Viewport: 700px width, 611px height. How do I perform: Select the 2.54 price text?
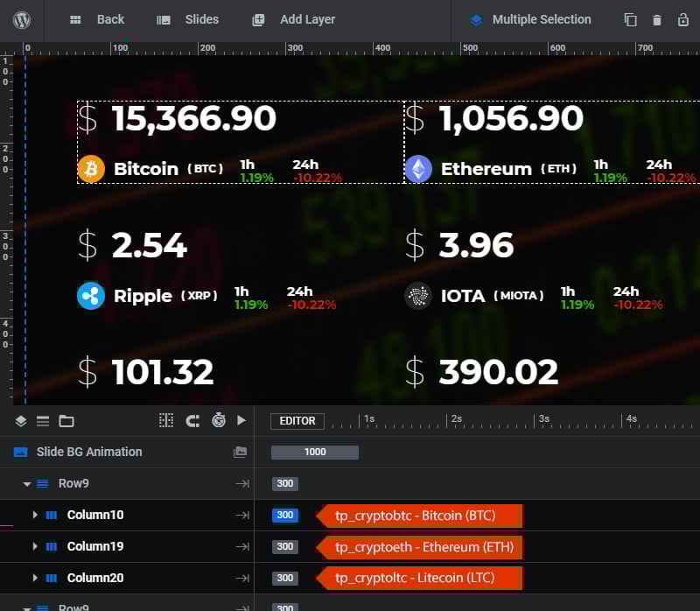click(x=150, y=246)
